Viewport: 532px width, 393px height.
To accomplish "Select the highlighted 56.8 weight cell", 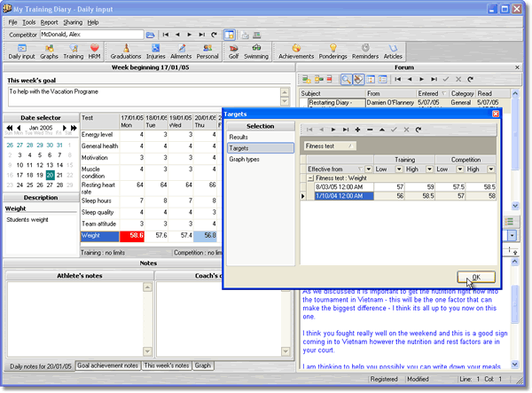I will point(205,236).
